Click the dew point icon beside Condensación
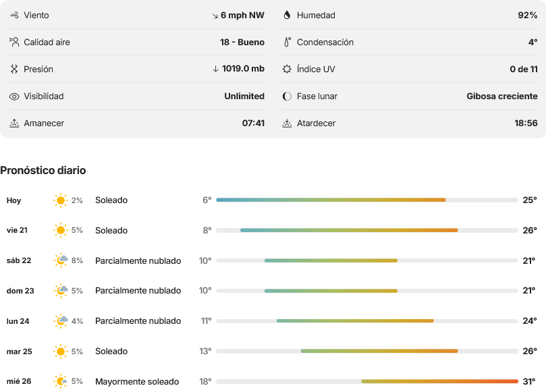The image size is (546, 392). [x=288, y=42]
